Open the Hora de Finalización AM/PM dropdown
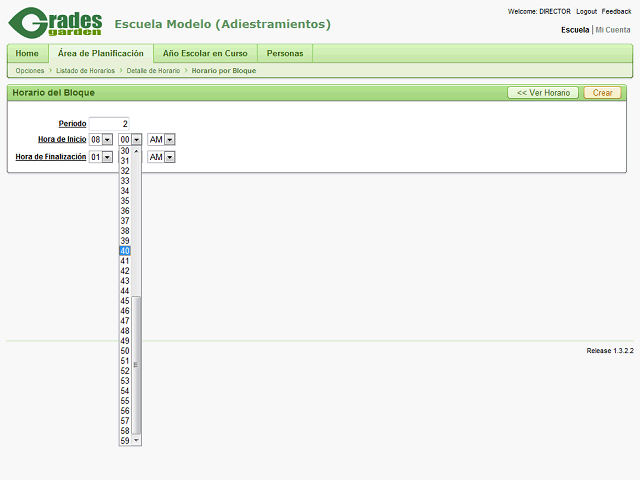This screenshot has height=480, width=640. pyautogui.click(x=161, y=157)
